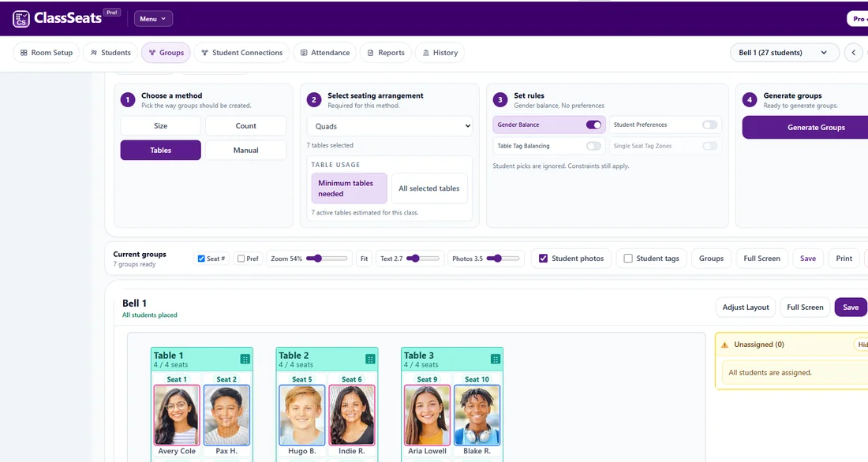Open the History tab
The image size is (868, 462).
point(440,53)
